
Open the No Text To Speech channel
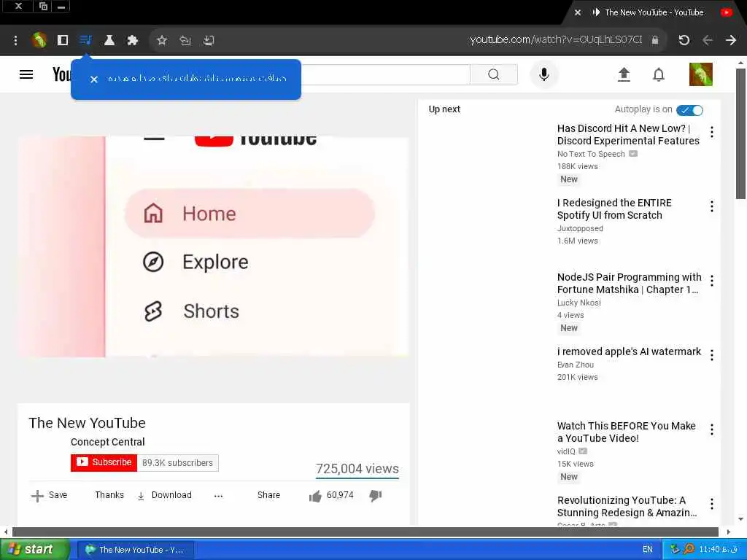(x=591, y=154)
